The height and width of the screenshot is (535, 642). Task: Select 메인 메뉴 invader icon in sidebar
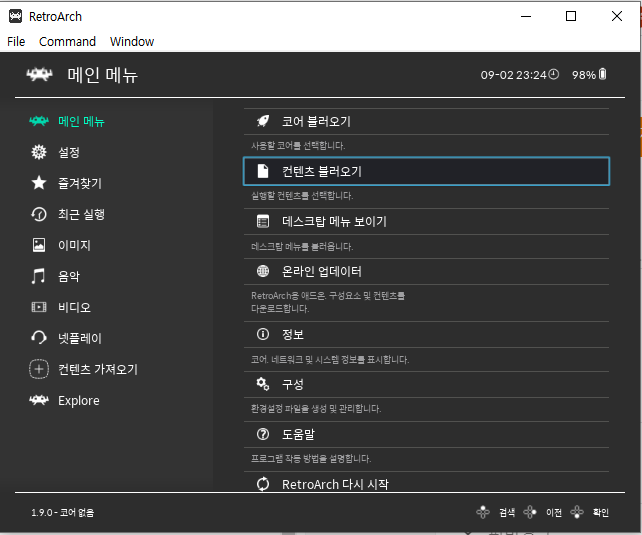[x=39, y=121]
